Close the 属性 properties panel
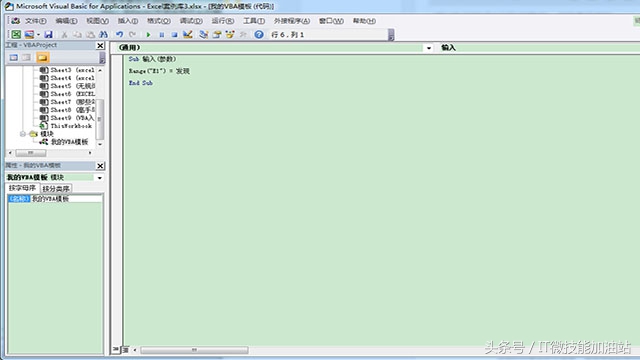The image size is (640, 360). coord(100,166)
